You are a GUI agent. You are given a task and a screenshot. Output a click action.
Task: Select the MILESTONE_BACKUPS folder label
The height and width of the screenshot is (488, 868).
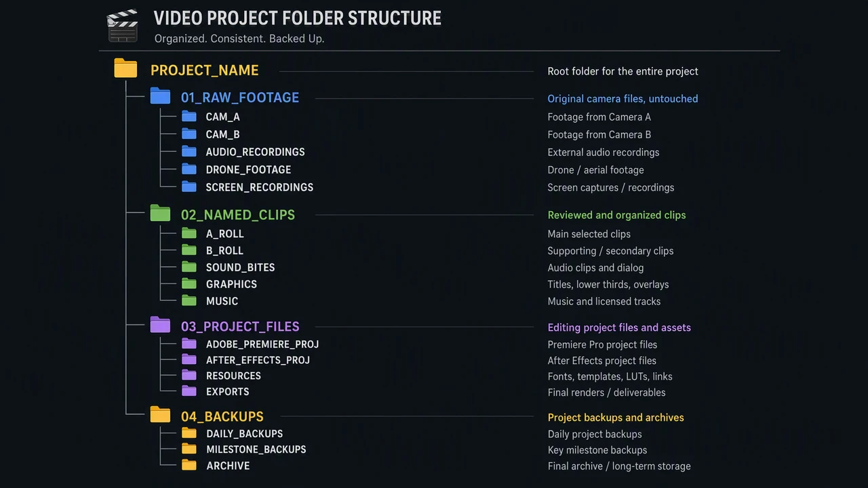point(256,449)
